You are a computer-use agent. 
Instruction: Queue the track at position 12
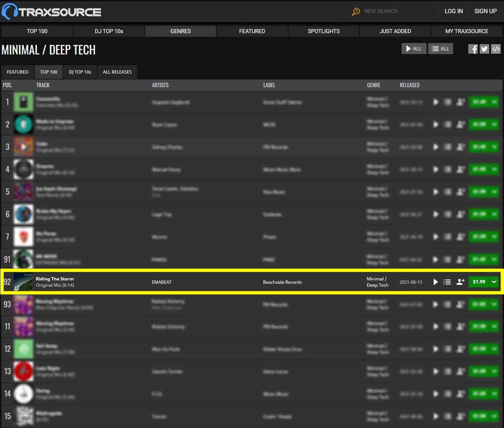pyautogui.click(x=447, y=349)
